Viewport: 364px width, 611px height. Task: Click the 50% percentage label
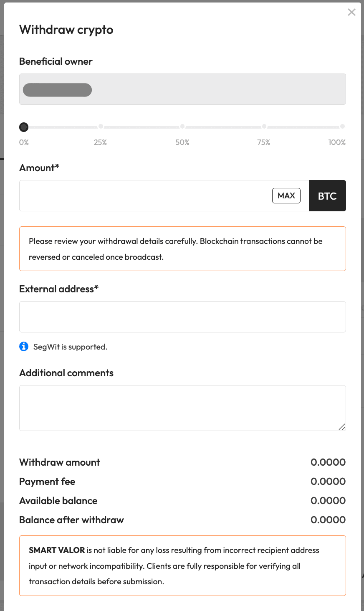[x=182, y=142]
